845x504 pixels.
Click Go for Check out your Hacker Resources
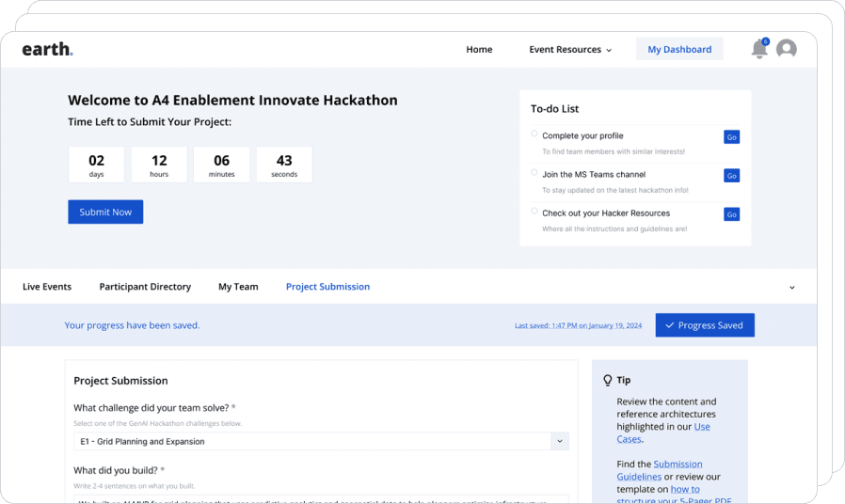tap(731, 214)
